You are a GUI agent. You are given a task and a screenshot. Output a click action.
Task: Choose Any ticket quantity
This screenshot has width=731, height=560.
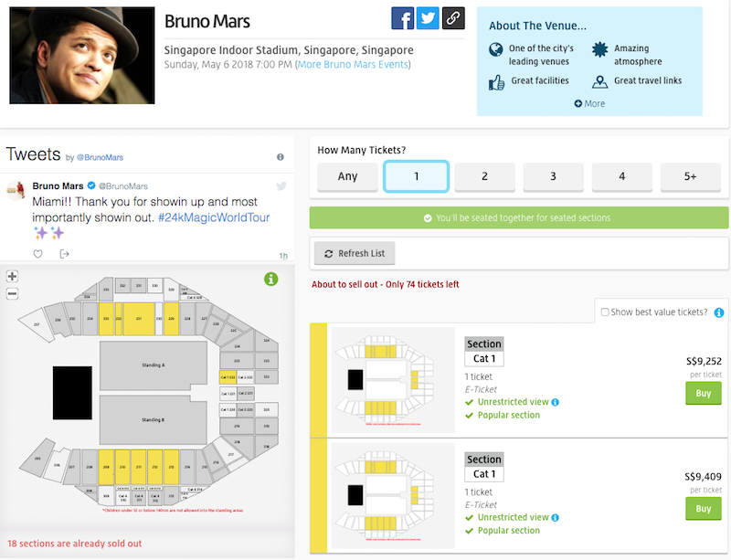pos(347,176)
